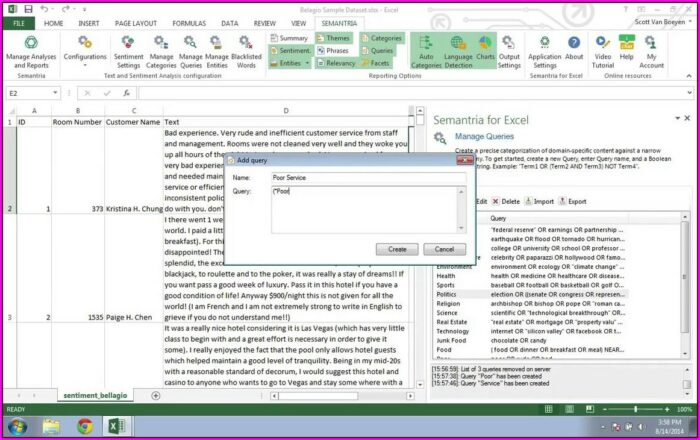Open Output Settings
Image resolution: width=700 pixels, height=440 pixels.
(x=509, y=53)
